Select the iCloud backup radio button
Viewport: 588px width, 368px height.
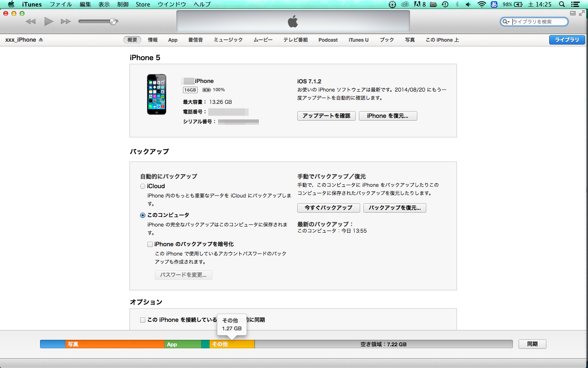tap(143, 186)
